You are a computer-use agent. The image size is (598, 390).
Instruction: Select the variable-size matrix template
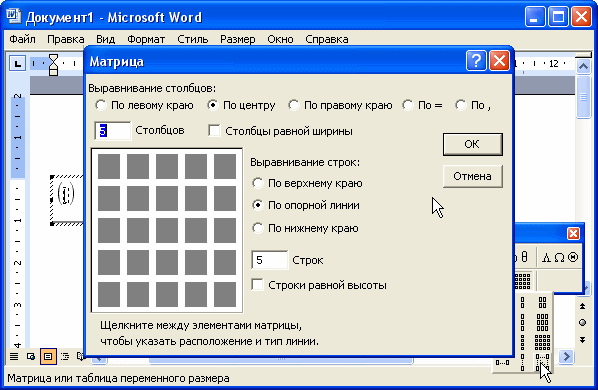pyautogui.click(x=542, y=363)
